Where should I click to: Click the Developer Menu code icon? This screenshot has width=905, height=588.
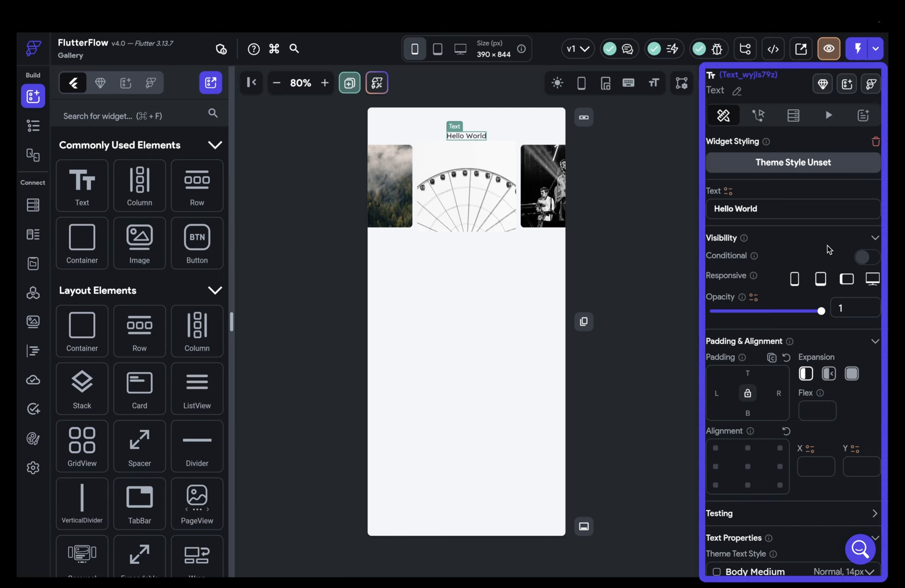click(773, 49)
